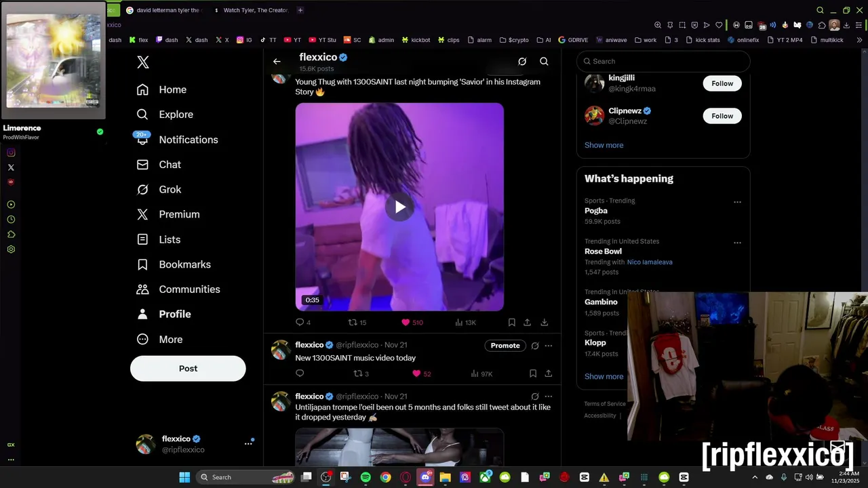Click the IG bookmark in bookmarks bar
The width and height of the screenshot is (868, 488).
[x=244, y=40]
